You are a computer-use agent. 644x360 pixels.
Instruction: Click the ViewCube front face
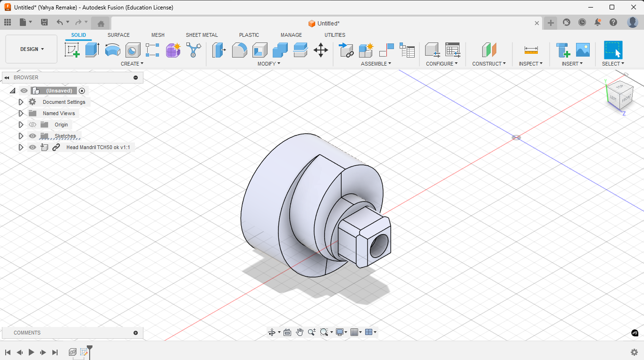coord(626,99)
